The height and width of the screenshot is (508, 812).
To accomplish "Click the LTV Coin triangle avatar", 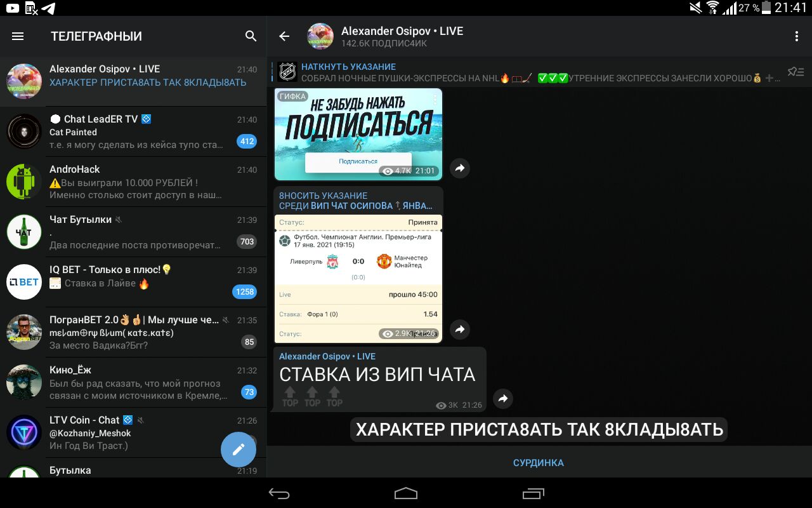I will click(x=24, y=432).
